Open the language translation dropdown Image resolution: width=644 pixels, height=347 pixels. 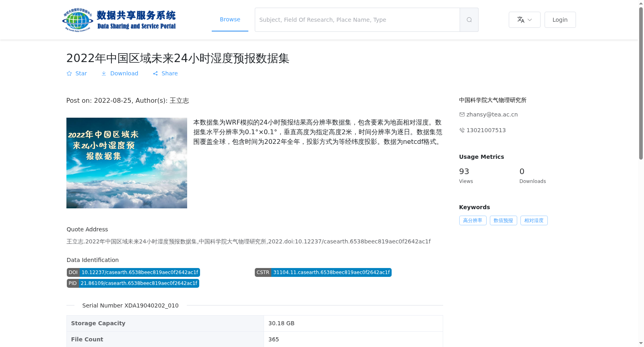point(524,20)
